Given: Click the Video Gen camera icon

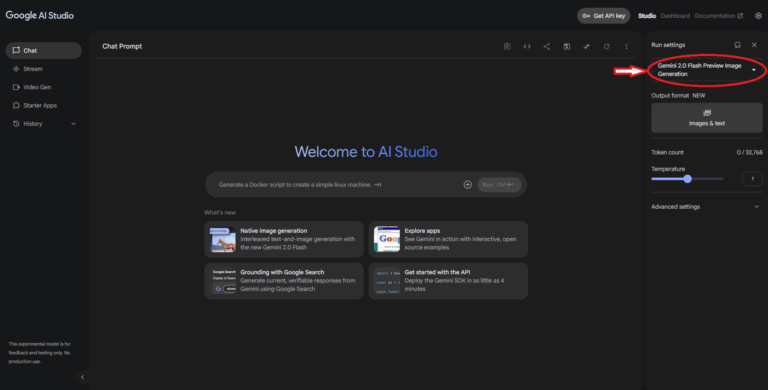Looking at the screenshot, I should click(x=16, y=87).
